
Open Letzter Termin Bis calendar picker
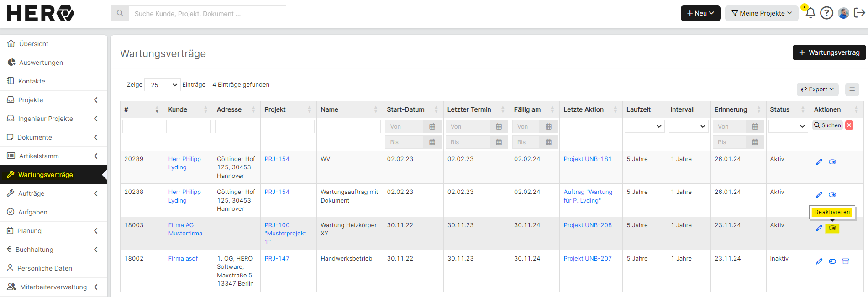click(x=499, y=142)
